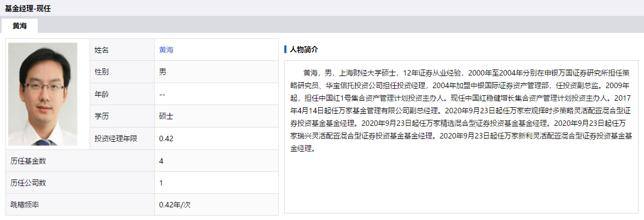Click the 历任公司数 label
The height and width of the screenshot is (220, 644).
[28, 183]
